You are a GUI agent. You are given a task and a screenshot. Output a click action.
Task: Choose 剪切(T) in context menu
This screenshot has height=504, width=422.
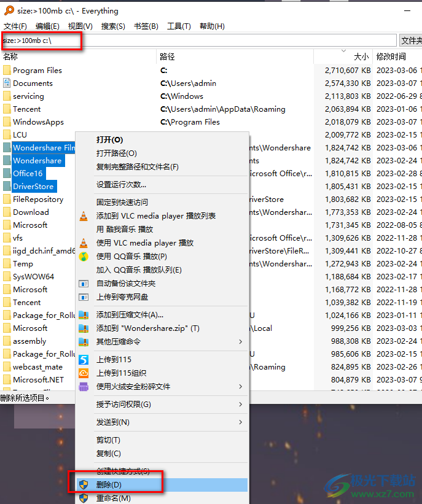click(162, 440)
